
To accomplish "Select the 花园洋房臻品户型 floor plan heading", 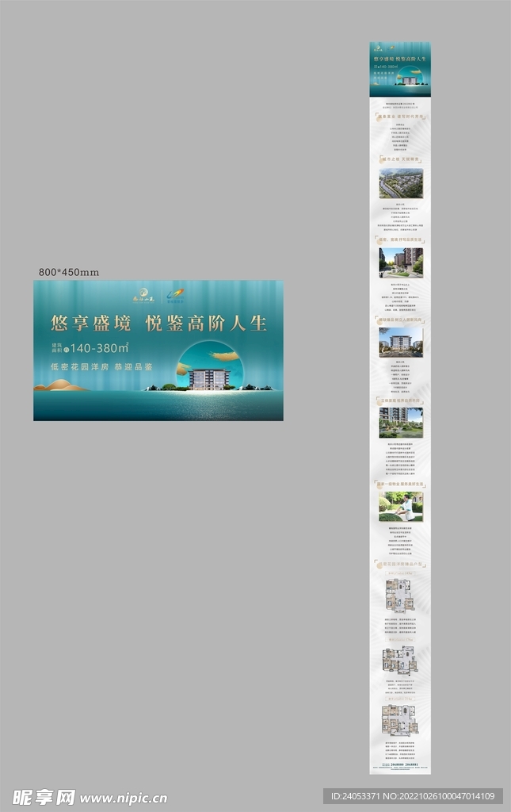I will [400, 564].
